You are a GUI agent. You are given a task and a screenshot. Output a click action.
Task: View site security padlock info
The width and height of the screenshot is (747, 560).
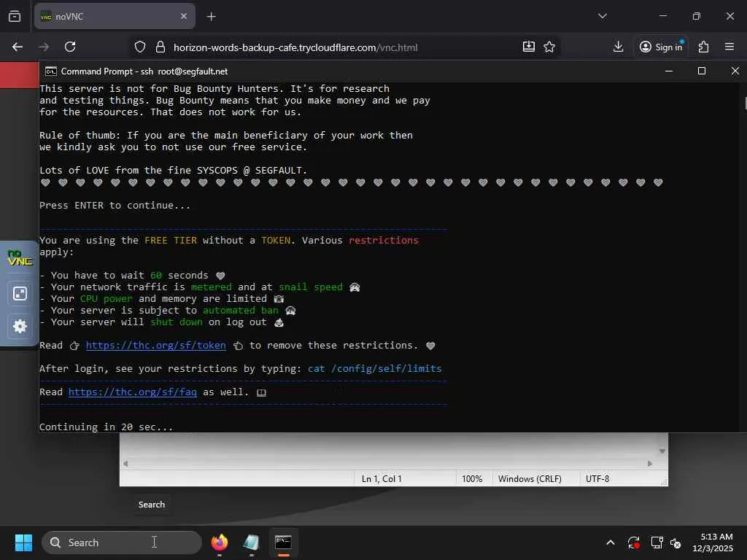tap(160, 47)
